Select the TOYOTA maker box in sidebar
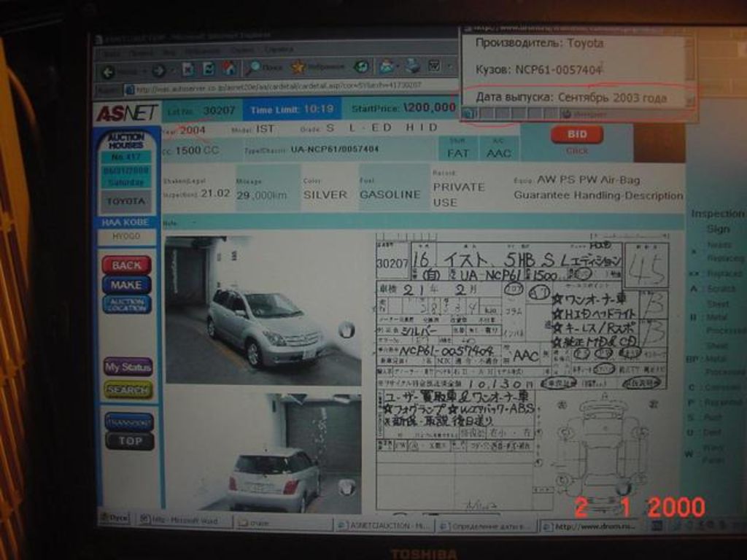This screenshot has width=747, height=560. coord(125,201)
